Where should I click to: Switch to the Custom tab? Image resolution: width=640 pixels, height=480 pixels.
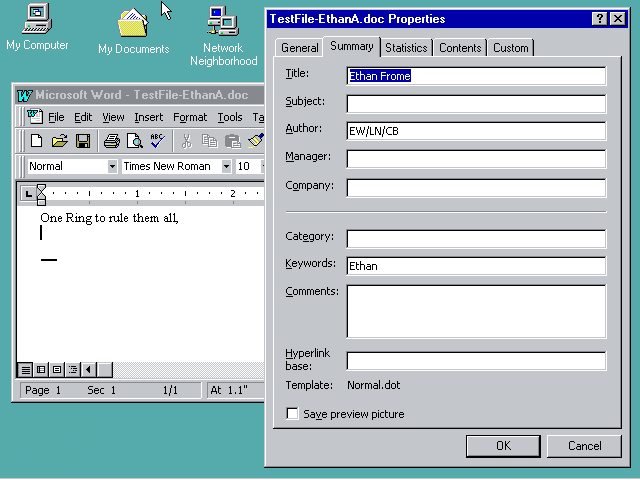(x=511, y=48)
